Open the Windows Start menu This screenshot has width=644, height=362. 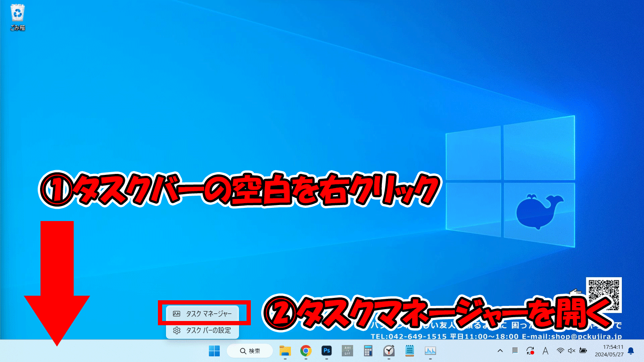(215, 351)
